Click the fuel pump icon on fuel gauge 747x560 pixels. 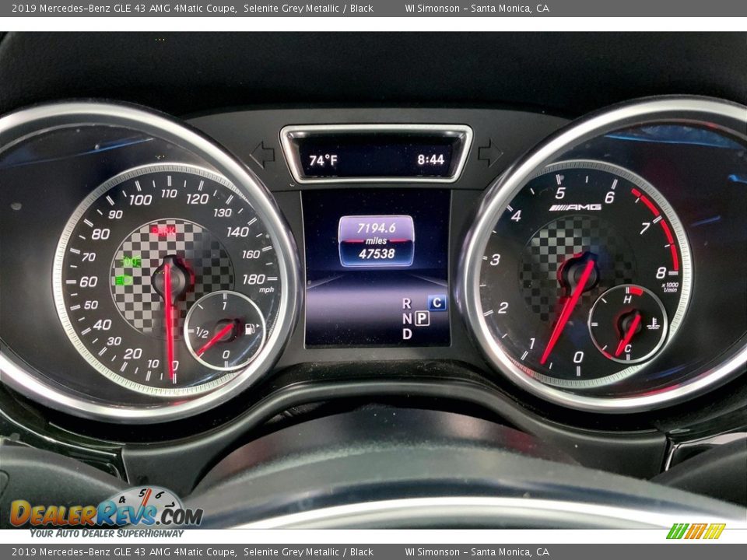(x=250, y=329)
